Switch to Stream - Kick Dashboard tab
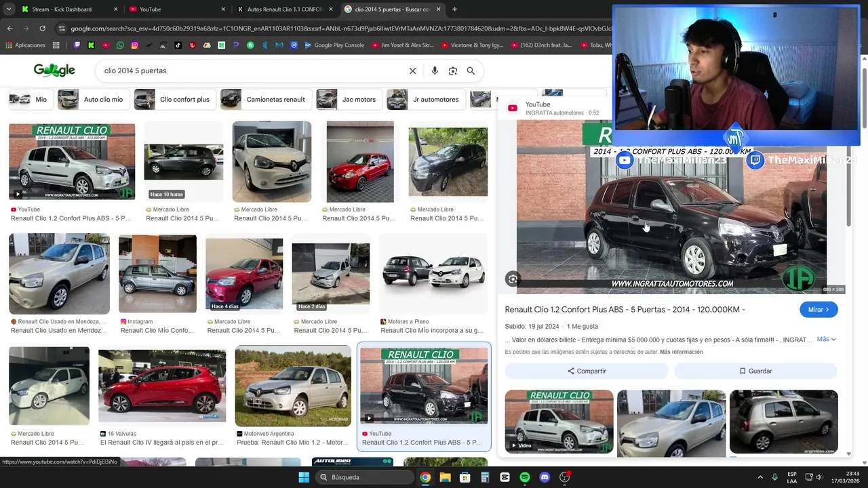The height and width of the screenshot is (488, 868). tap(70, 9)
